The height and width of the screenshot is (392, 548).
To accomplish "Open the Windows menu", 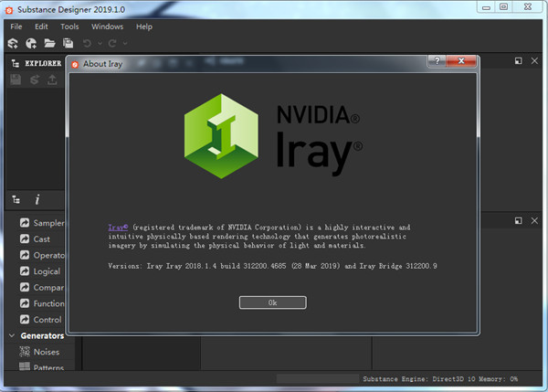I will pyautogui.click(x=107, y=26).
